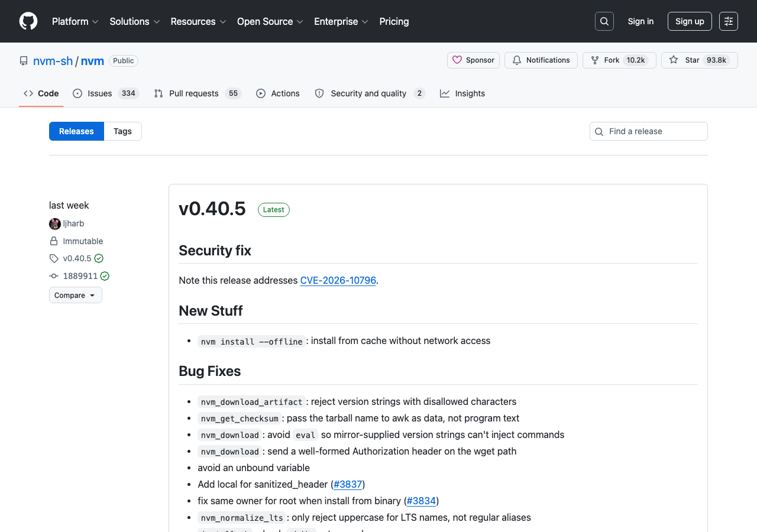Open pull request #3837 link
This screenshot has width=757, height=532.
click(x=348, y=484)
